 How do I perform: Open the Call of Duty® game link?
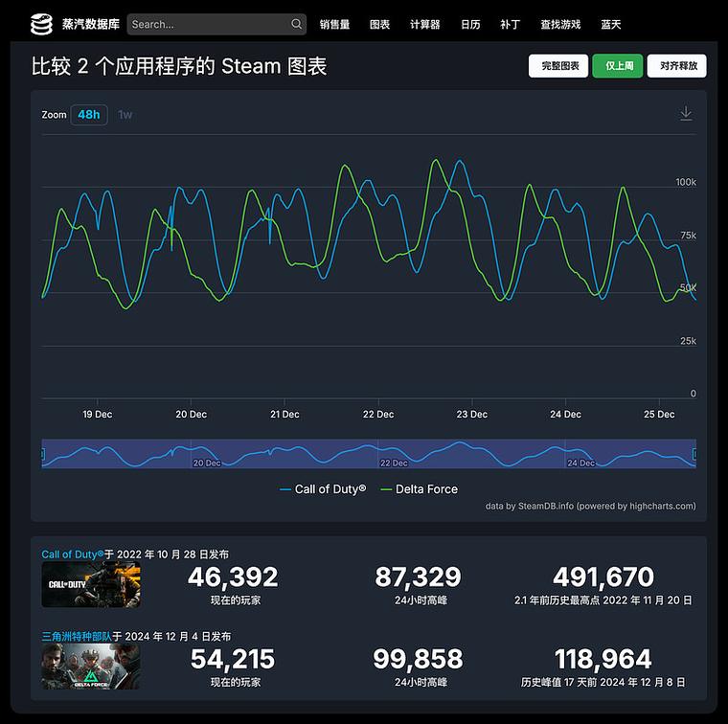pyautogui.click(x=73, y=554)
